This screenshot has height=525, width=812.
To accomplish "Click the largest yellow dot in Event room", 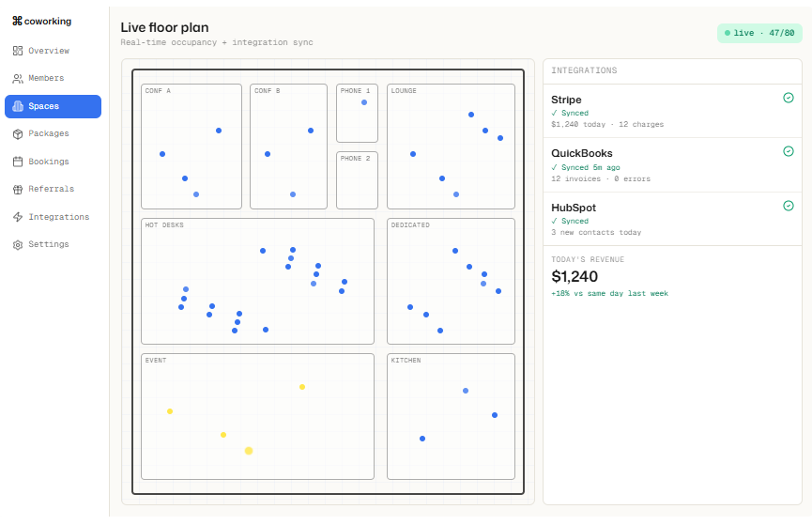I will pos(249,451).
